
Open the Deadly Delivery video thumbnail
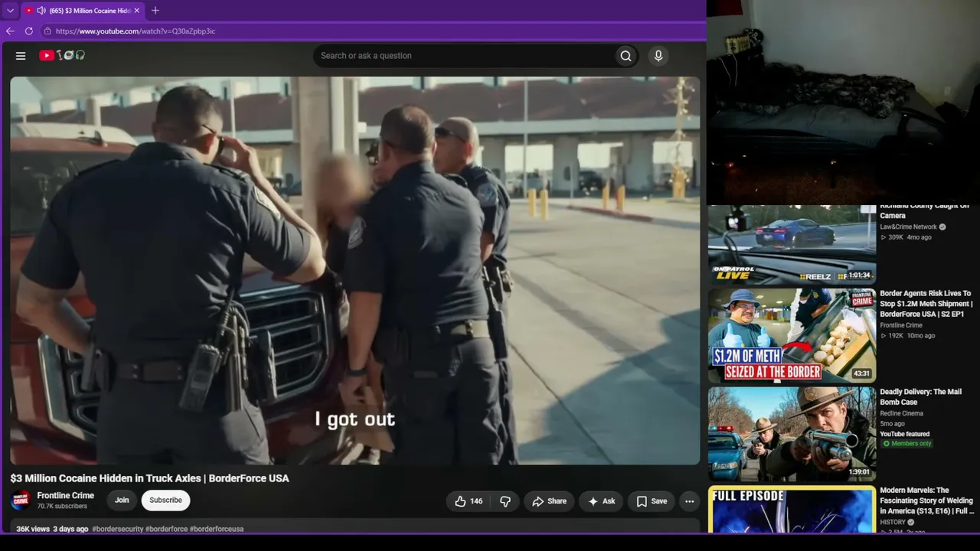(x=792, y=434)
